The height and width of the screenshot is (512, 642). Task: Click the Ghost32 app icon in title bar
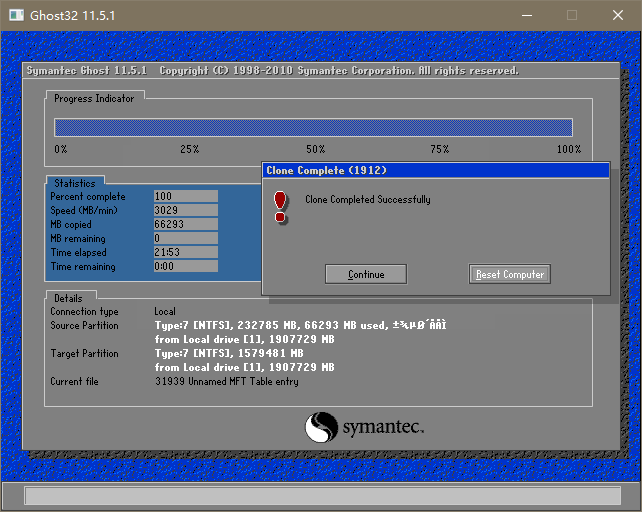point(16,15)
